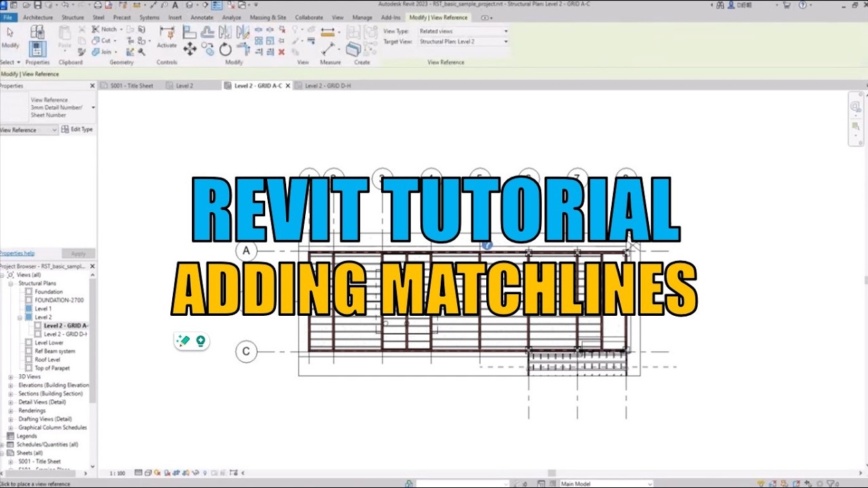Expand the Drafting Views (Detail) node

coord(10,419)
